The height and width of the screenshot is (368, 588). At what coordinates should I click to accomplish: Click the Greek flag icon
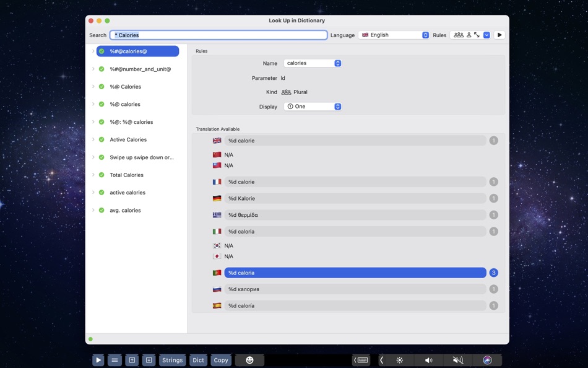point(217,215)
